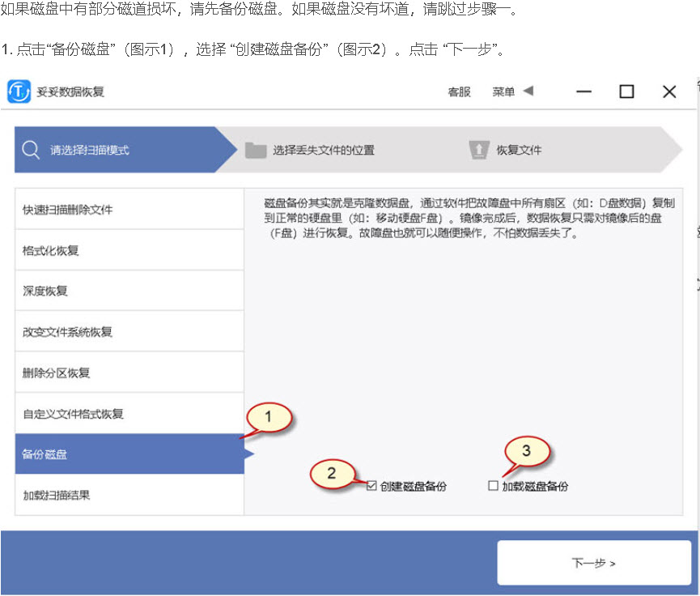Click the 妥妥数据恢复 app logo icon

[19, 92]
